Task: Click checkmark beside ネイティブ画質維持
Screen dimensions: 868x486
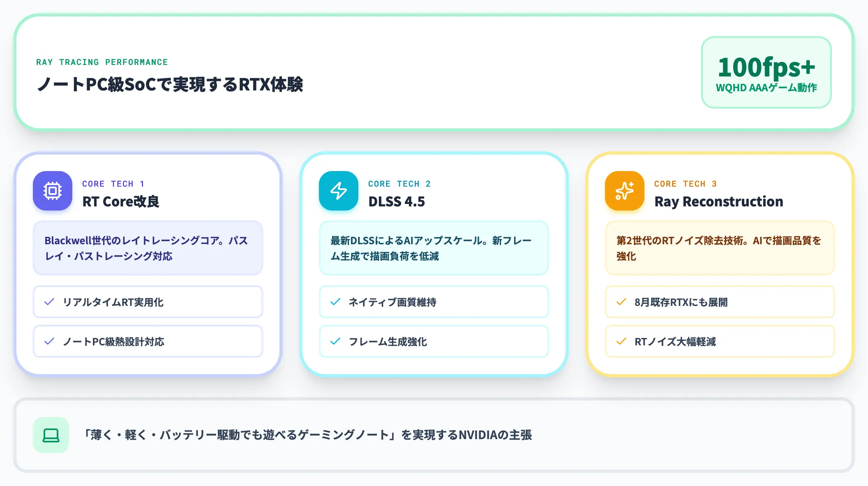Action: [x=335, y=302]
